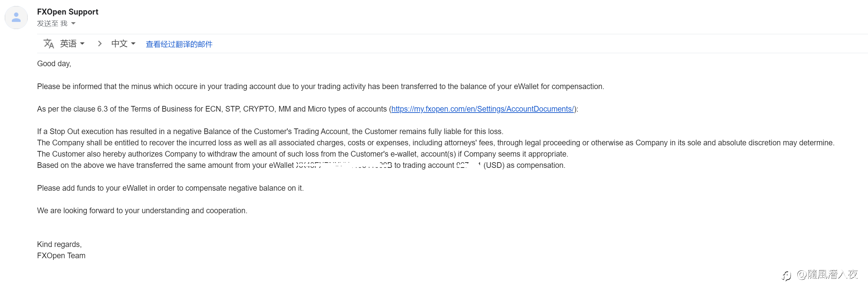The height and width of the screenshot is (292, 868).
Task: Click the 发送至 我 recipient text
Action: click(x=52, y=24)
